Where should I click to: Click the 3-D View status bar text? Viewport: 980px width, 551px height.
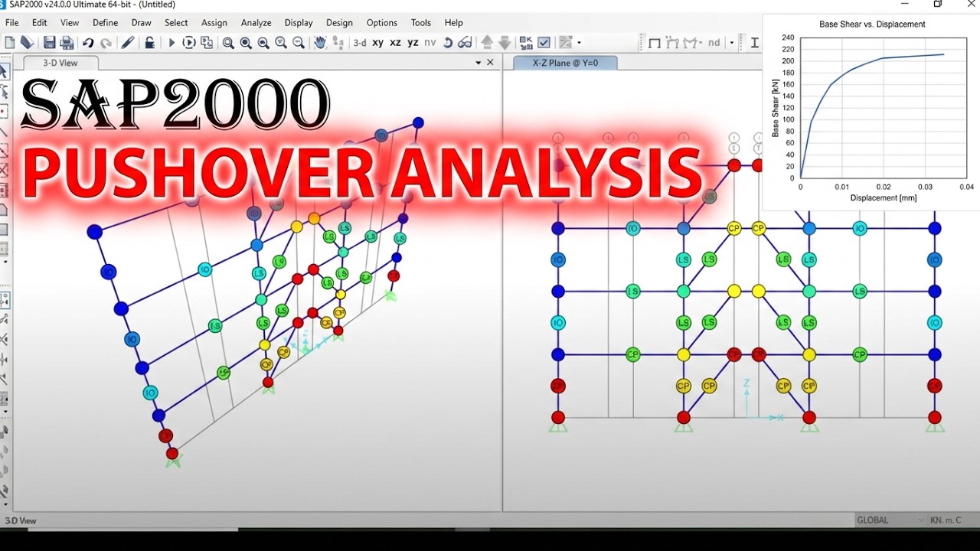pyautogui.click(x=21, y=520)
